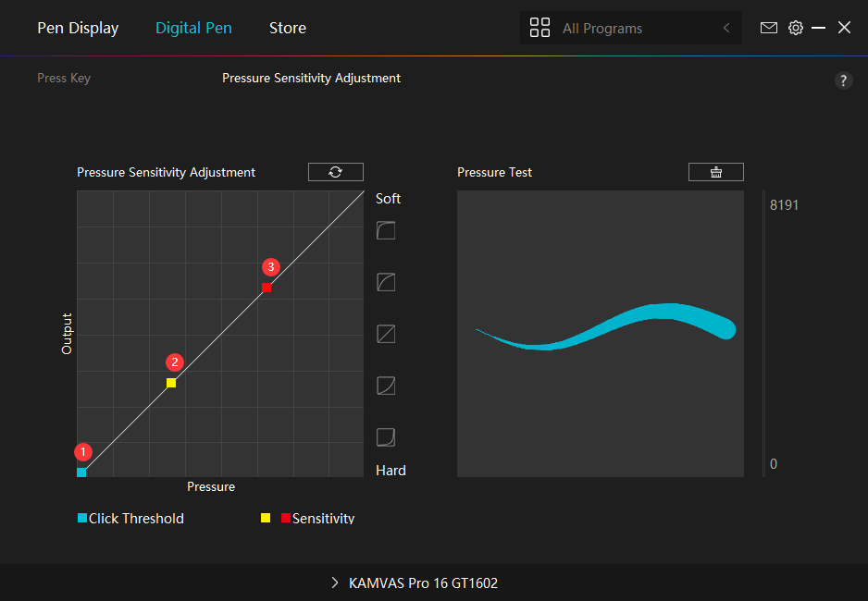
Task: Select the second hardest curve preset
Action: pos(386,386)
